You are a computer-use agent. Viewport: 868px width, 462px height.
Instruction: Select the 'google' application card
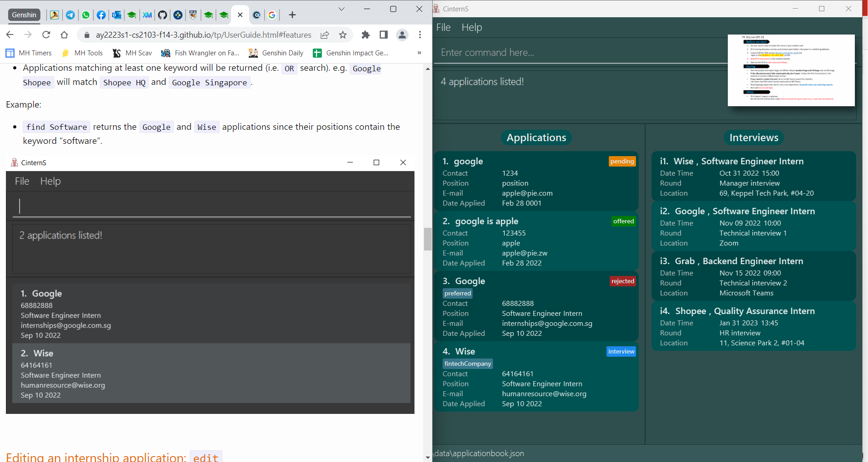pyautogui.click(x=536, y=181)
